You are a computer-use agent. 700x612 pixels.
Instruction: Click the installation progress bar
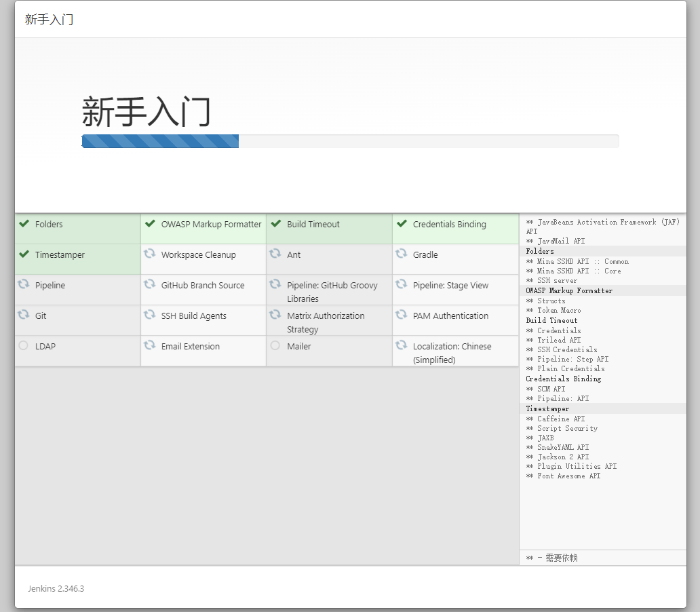point(350,141)
